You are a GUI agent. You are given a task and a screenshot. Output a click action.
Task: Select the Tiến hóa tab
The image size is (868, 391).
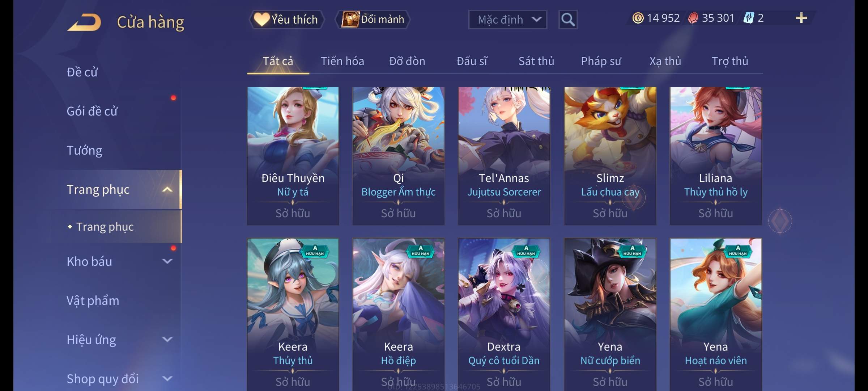342,61
